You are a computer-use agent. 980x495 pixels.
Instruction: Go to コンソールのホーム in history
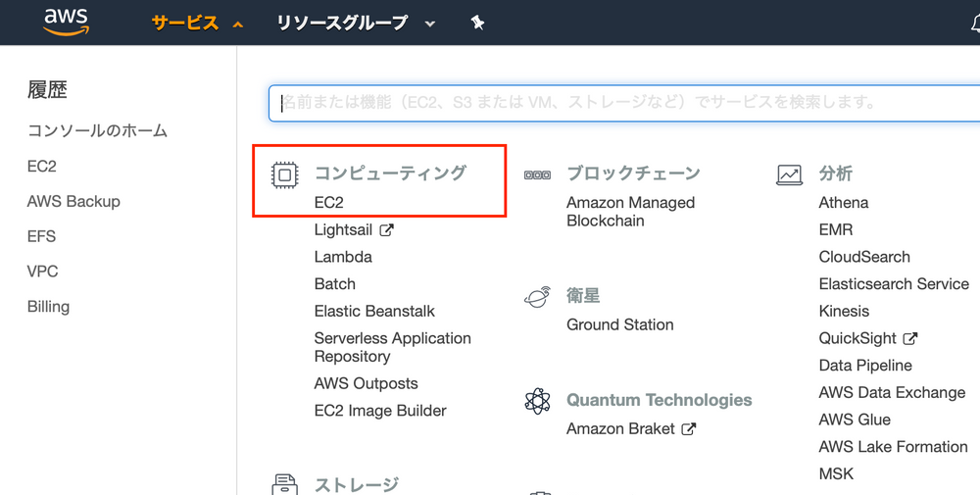pyautogui.click(x=97, y=130)
